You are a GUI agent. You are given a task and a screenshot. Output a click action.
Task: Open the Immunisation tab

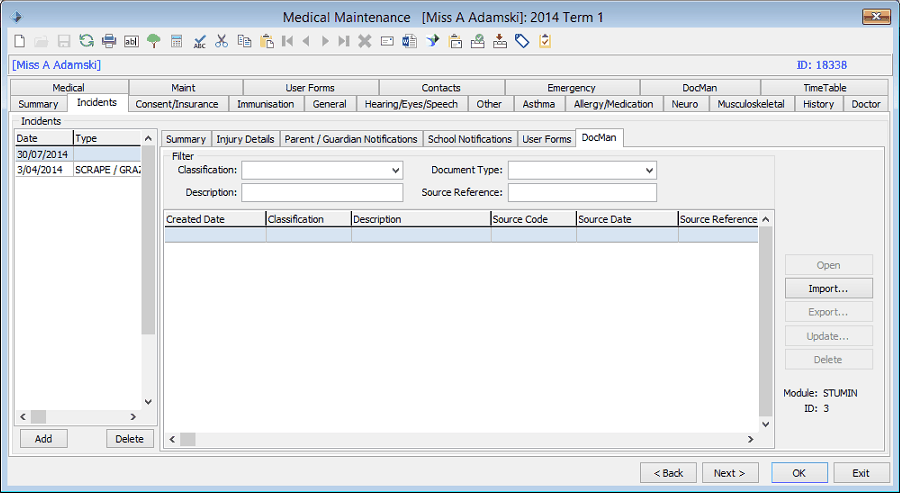point(266,104)
